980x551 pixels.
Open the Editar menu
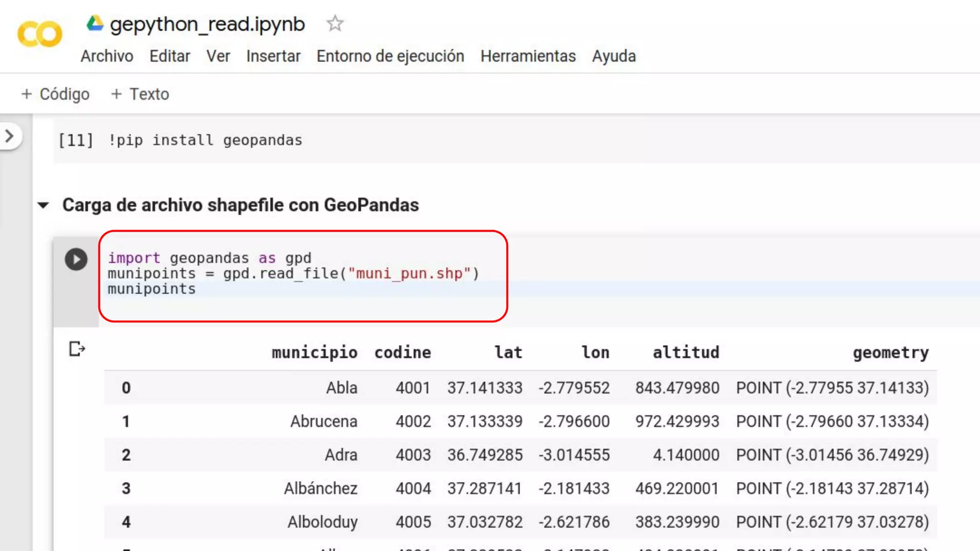(169, 56)
